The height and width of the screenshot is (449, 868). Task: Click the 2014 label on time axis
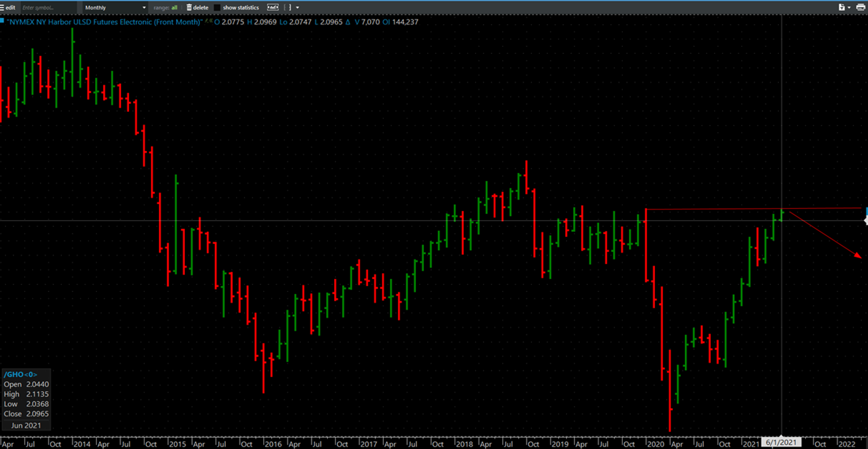[82, 444]
